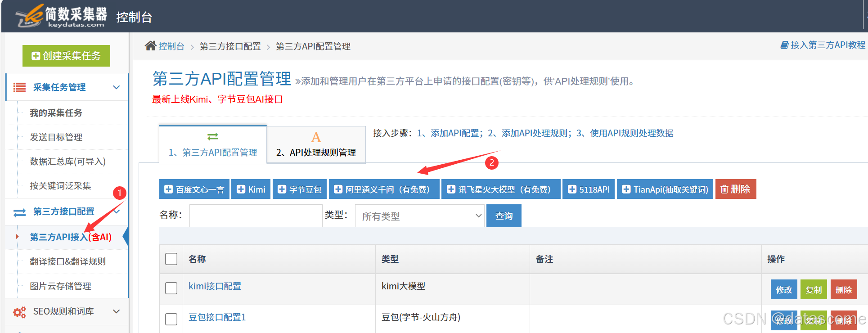The height and width of the screenshot is (333, 868).
Task: Click the 查询 search button
Action: coord(504,216)
